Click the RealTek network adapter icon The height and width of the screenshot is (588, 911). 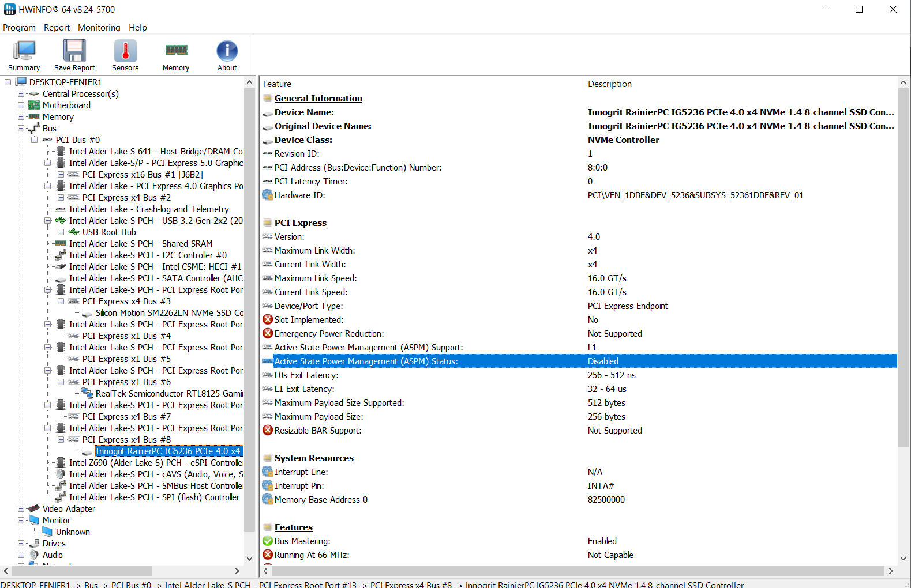tap(87, 393)
